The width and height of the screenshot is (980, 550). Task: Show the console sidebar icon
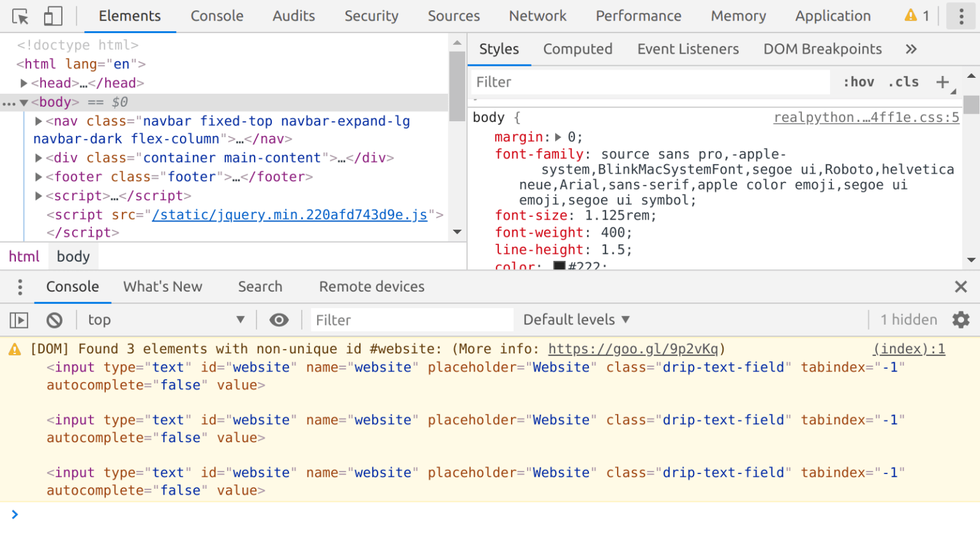coord(19,320)
